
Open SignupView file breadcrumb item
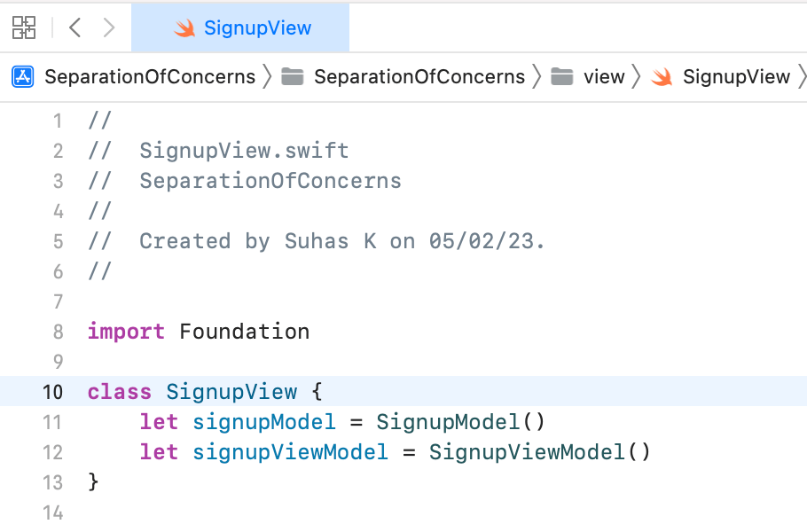pyautogui.click(x=735, y=76)
